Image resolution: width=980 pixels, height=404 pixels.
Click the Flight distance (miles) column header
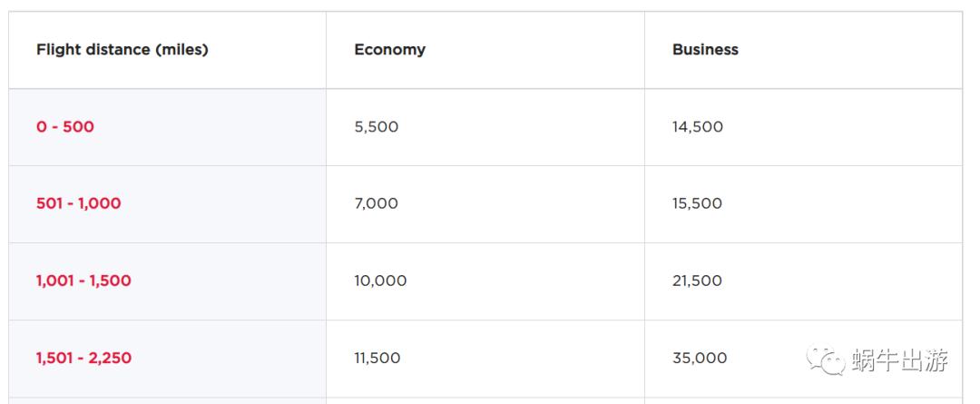point(122,50)
